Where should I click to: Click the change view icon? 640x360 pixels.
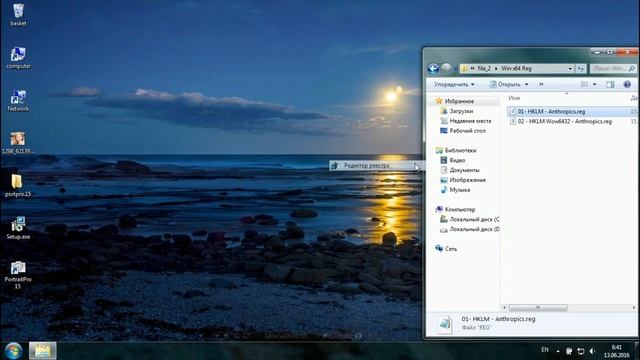click(584, 84)
